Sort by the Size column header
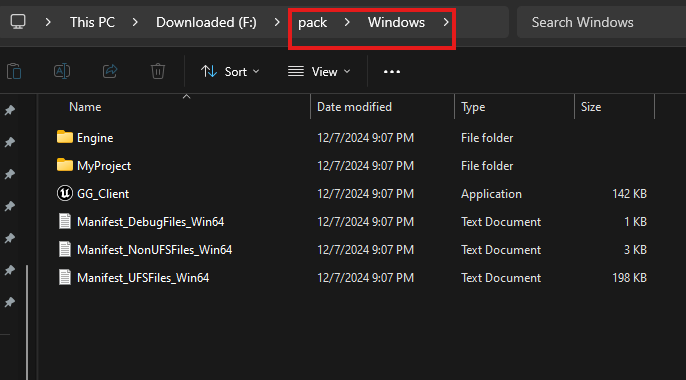Screen dimensions: 686x380 pyautogui.click(x=591, y=107)
